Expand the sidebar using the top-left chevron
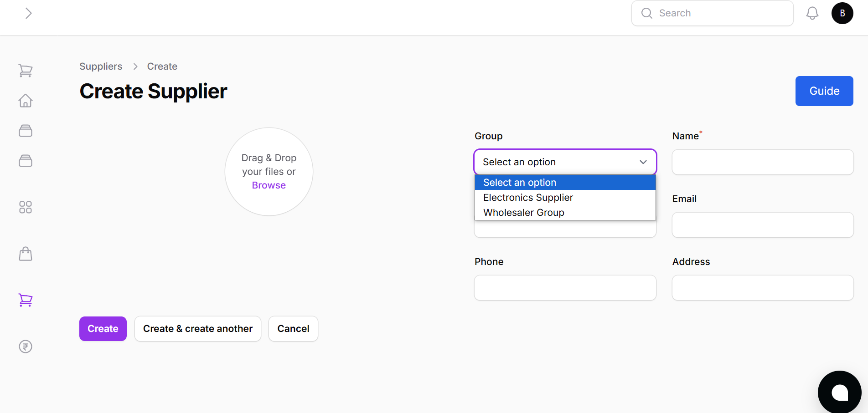Screen dimensions: 868x413 [29, 13]
